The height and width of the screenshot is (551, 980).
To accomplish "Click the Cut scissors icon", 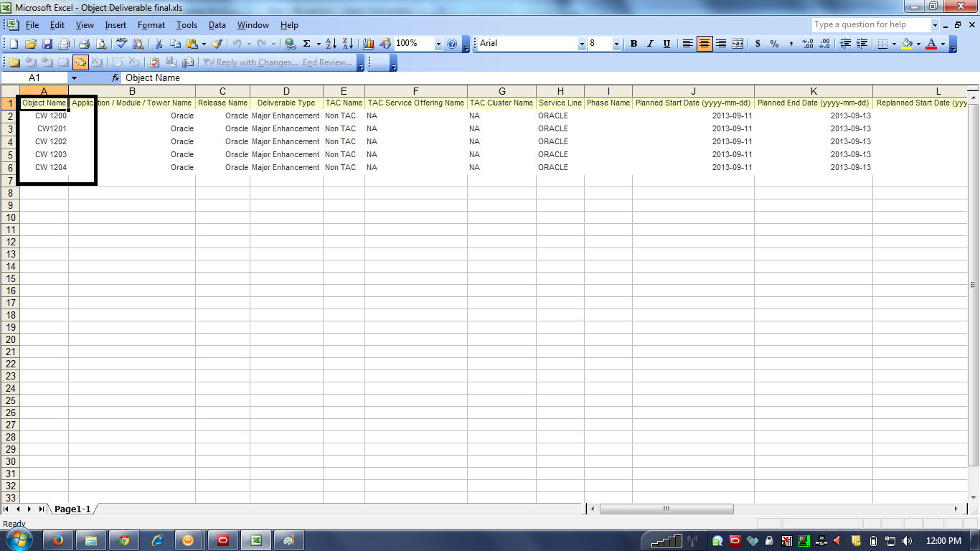I will tap(159, 44).
